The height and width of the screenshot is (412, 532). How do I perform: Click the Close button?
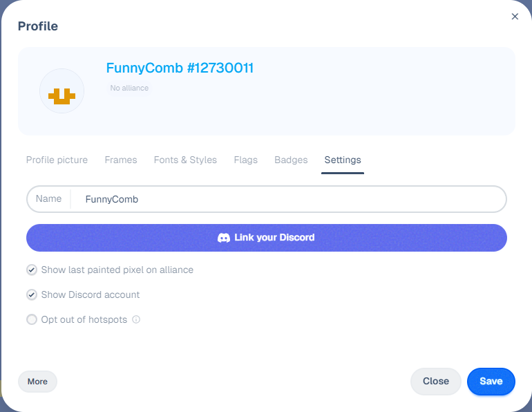(436, 381)
